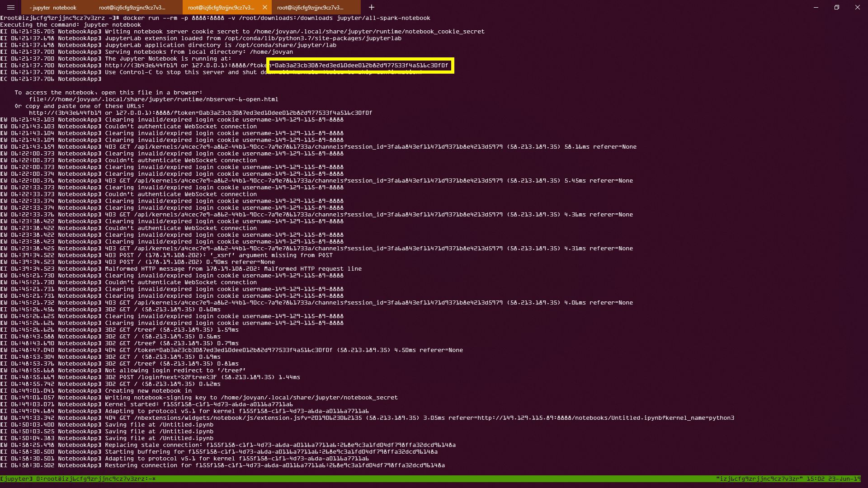This screenshot has width=868, height=488.
Task: Restore down the terminal window
Action: coord(836,7)
